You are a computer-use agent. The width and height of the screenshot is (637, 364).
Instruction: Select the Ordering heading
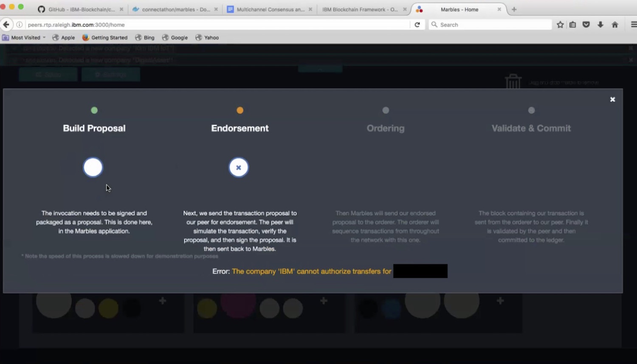(x=386, y=128)
